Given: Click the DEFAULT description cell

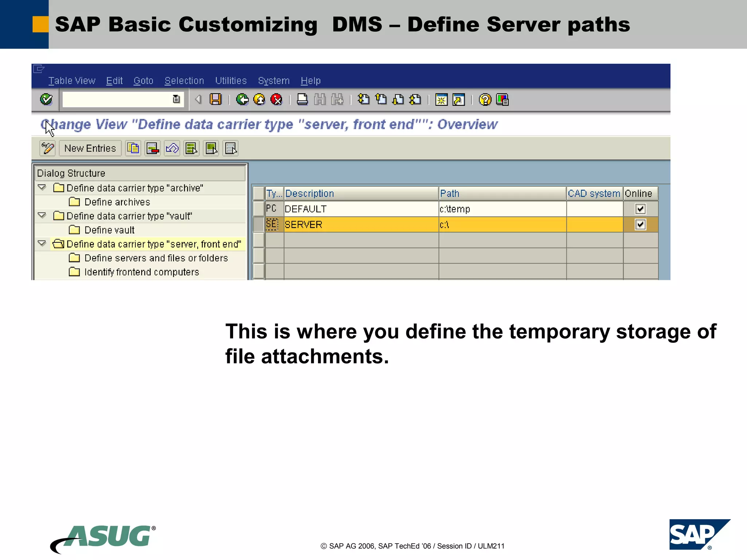Looking at the screenshot, I should click(x=361, y=209).
